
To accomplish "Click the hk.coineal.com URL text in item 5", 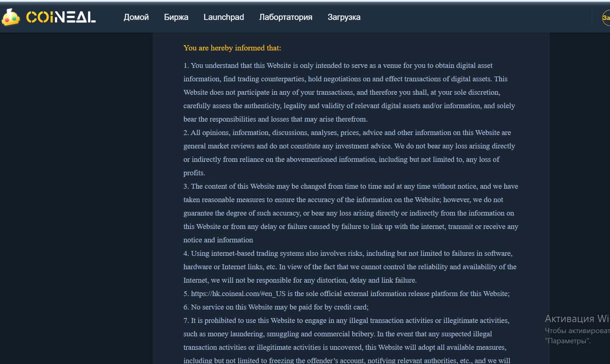I will tap(238, 294).
